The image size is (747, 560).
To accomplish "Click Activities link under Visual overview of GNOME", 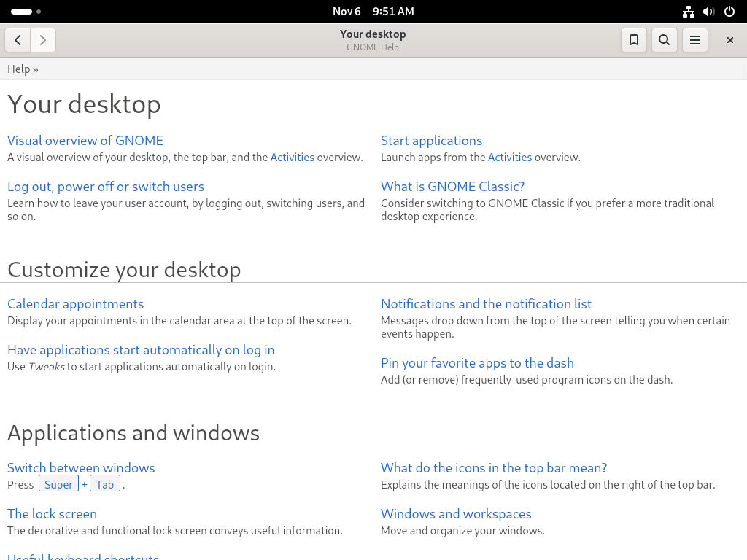I will point(293,157).
